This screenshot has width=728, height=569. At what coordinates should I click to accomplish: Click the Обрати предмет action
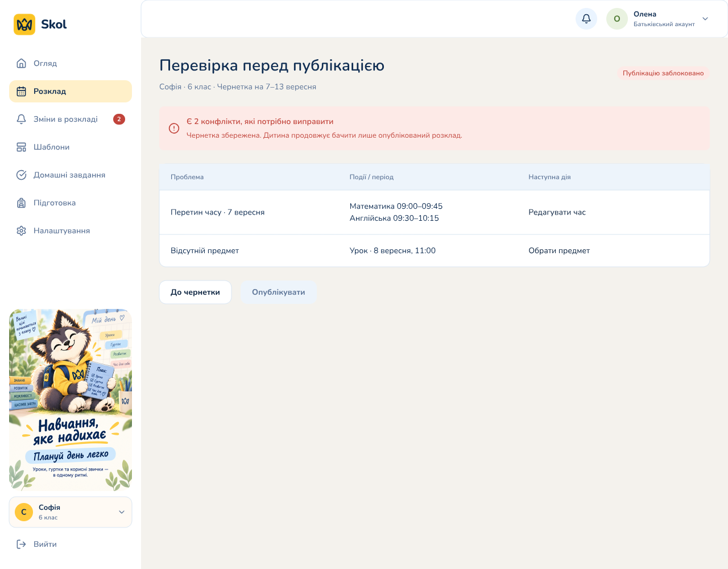tap(559, 250)
